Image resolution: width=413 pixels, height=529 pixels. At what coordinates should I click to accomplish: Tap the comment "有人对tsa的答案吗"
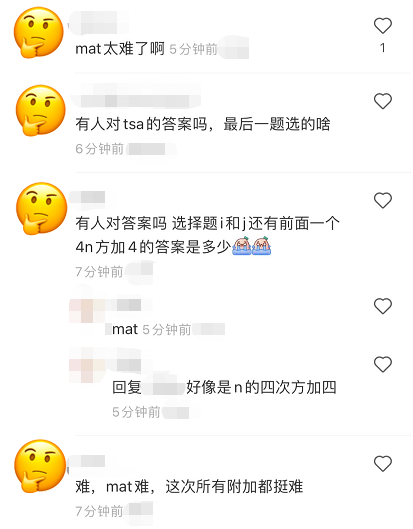(202, 124)
